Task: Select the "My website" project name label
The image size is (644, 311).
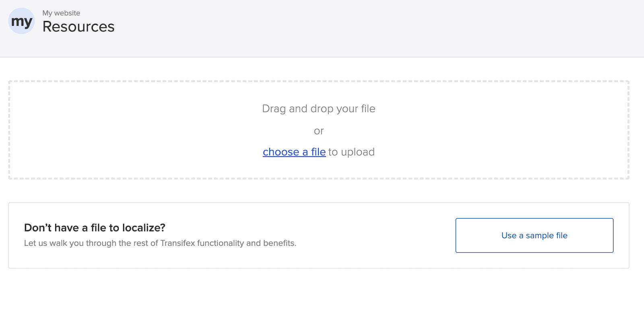Action: click(x=61, y=13)
